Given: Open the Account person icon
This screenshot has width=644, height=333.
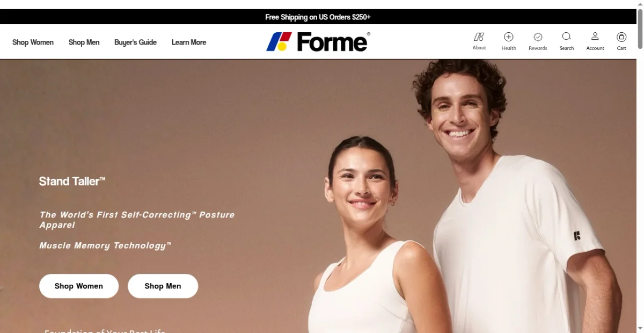Looking at the screenshot, I should (595, 37).
